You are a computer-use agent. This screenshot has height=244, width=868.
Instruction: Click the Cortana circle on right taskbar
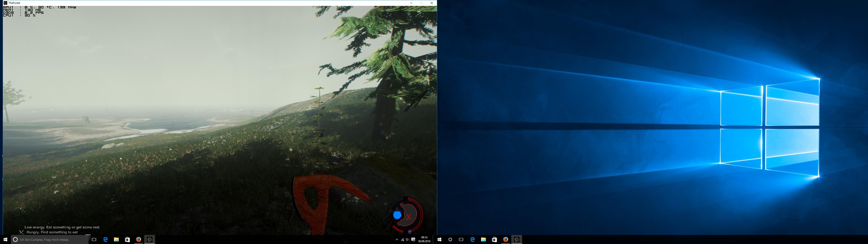[450, 240]
